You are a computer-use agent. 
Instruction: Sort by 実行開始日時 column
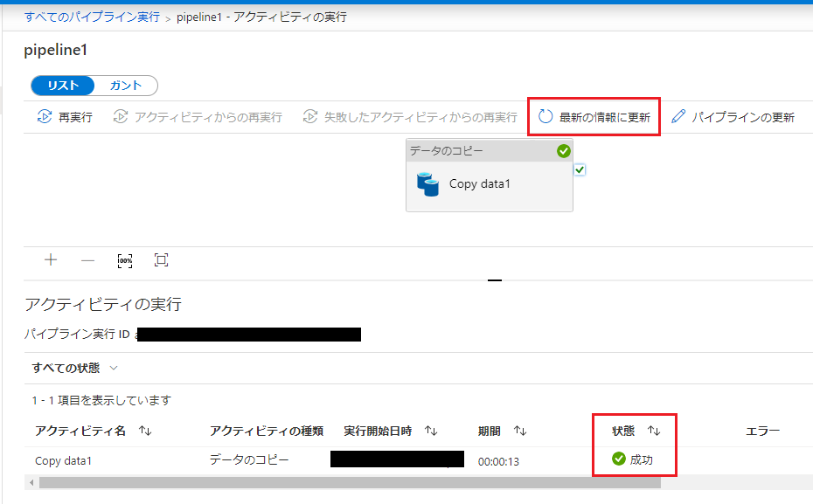(431, 431)
